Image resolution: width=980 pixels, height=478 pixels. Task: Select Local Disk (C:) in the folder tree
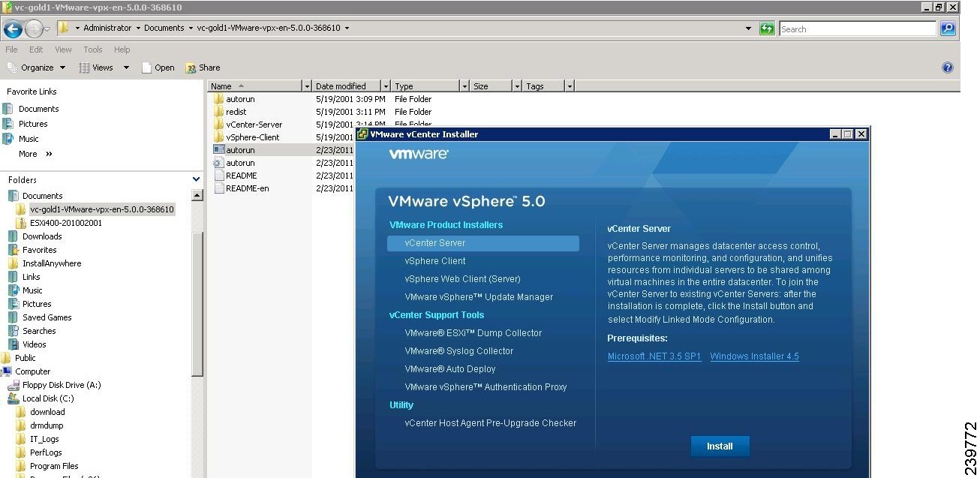(48, 398)
